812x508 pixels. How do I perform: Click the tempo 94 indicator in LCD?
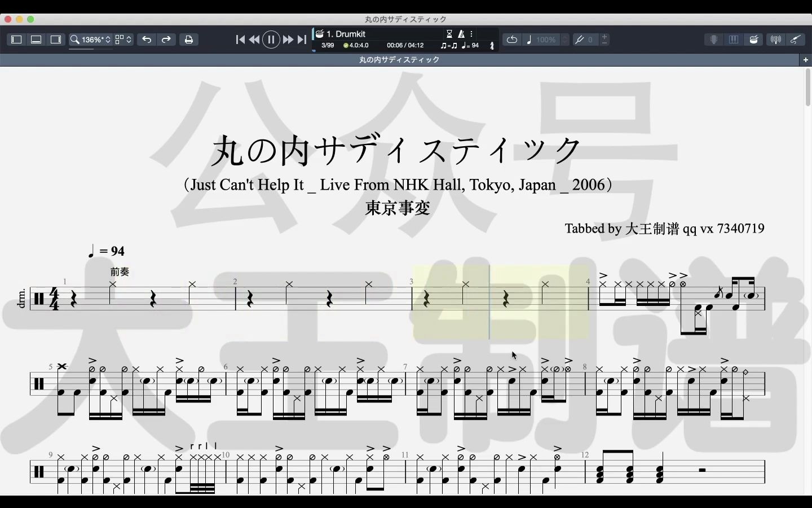coord(470,46)
